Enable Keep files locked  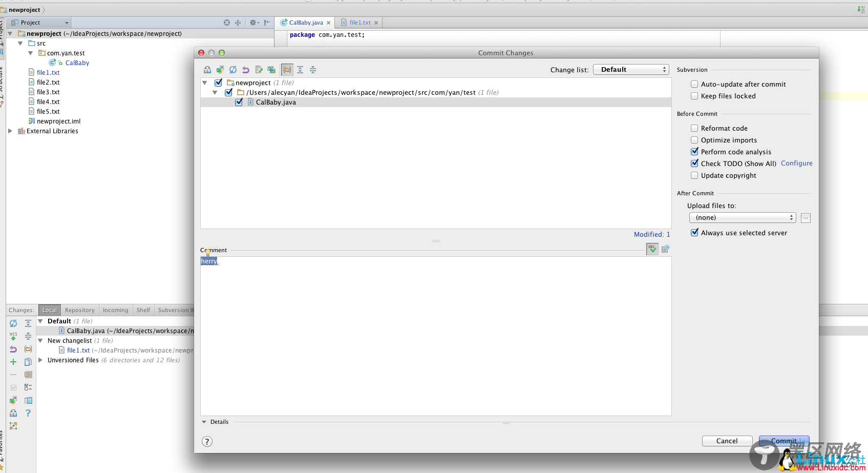click(x=694, y=96)
